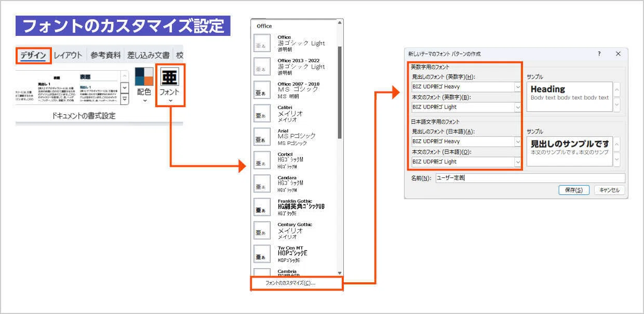Switch to the デザイン ribbon tab
The width and height of the screenshot is (644, 314).
33,55
